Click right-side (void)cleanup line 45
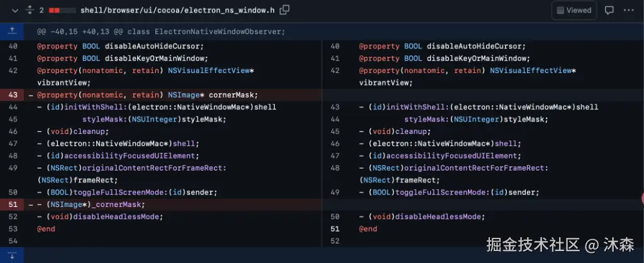 [x=395, y=131]
